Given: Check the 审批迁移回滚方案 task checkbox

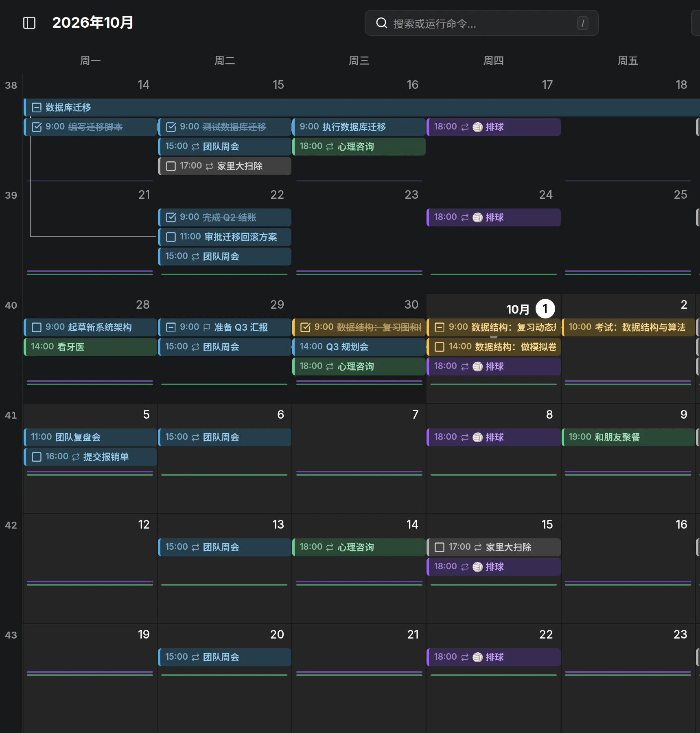Looking at the screenshot, I should [171, 237].
